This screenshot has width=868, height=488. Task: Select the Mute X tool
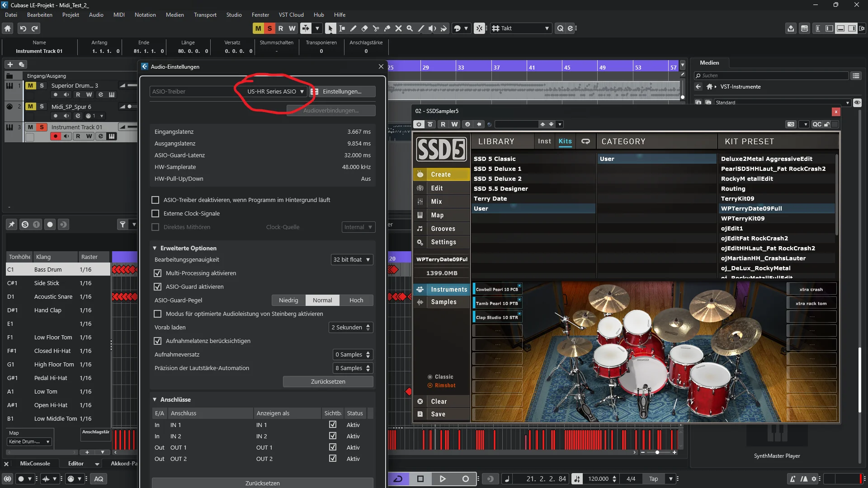(398, 28)
